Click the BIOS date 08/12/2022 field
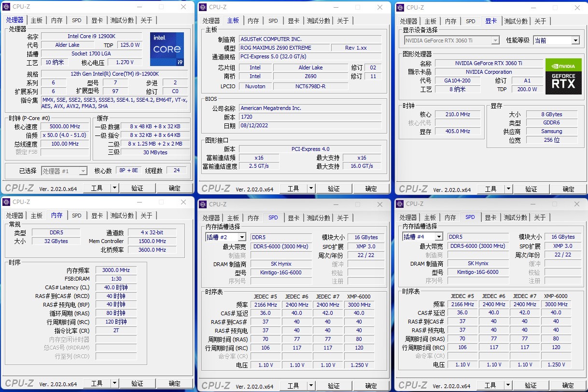 click(310, 125)
